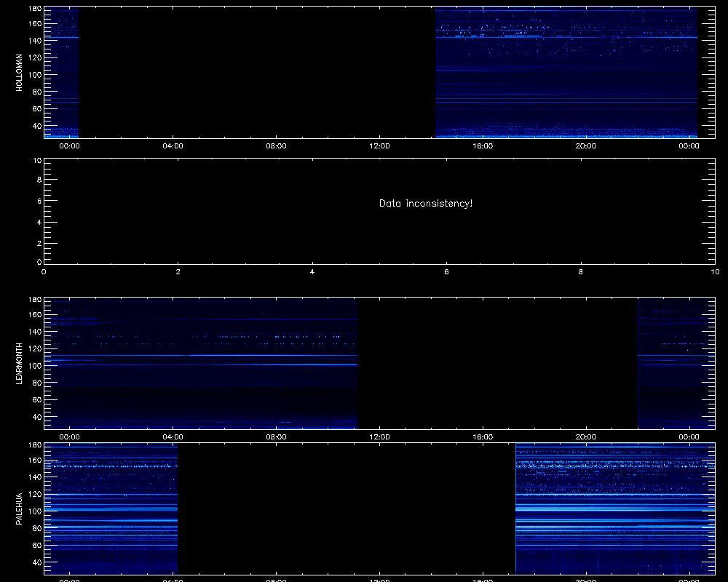
Task: Click the Learmonth spectrogram data before 11:00
Action: [x=201, y=364]
